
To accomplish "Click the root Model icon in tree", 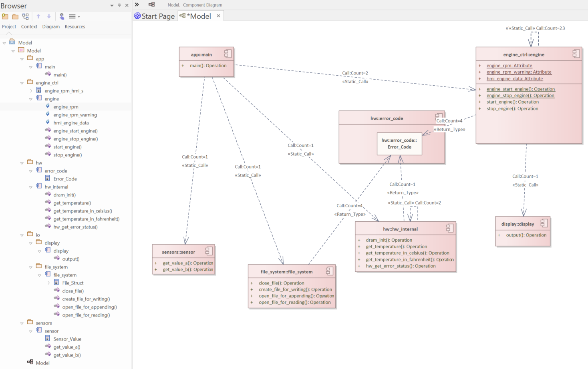I will 12,42.
